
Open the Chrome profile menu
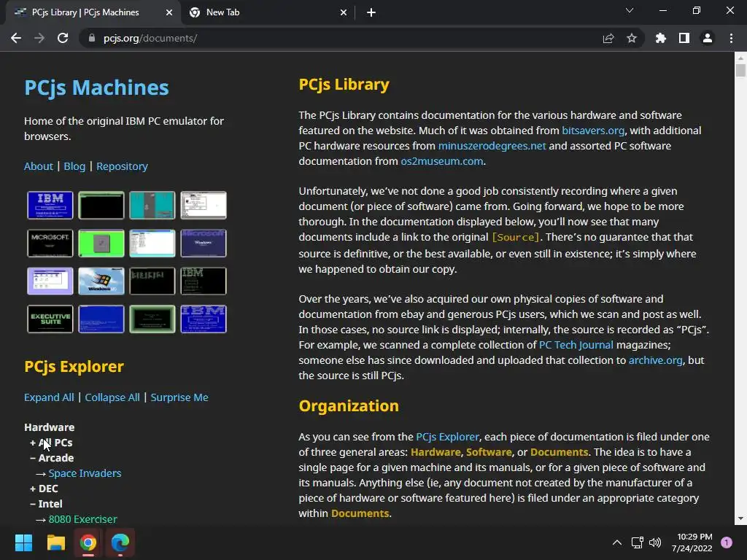click(x=708, y=38)
